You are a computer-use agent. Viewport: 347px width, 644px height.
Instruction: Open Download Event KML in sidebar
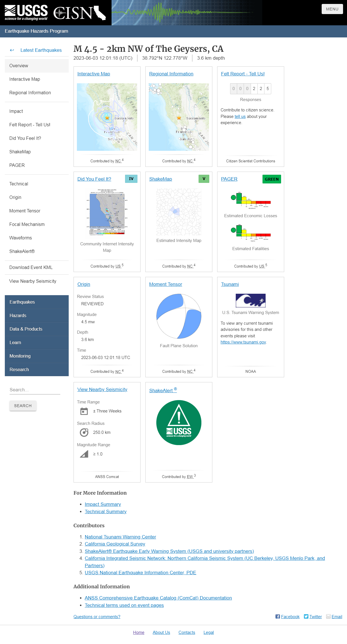(31, 267)
